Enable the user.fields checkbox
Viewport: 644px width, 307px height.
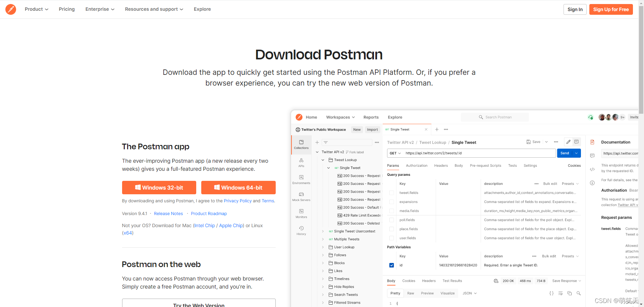391,238
